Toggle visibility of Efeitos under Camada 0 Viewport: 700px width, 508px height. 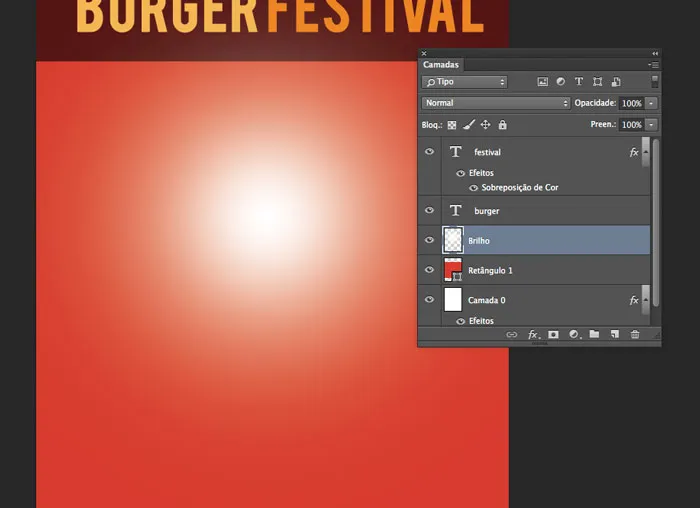[x=461, y=321]
